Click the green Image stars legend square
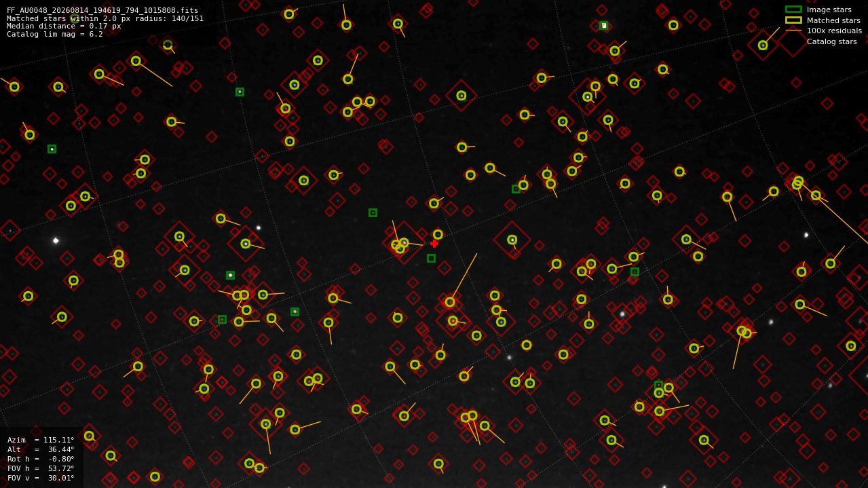Screen dimensions: 868x488 pos(793,10)
